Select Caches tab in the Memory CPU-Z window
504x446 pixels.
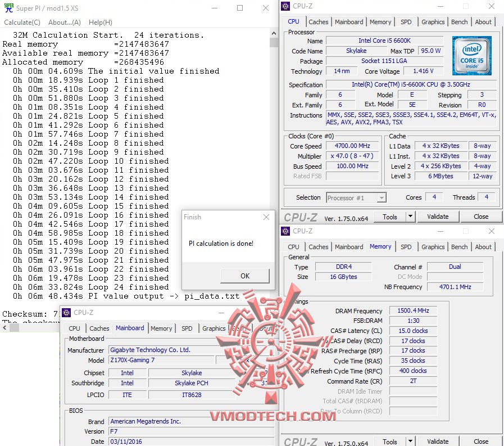318,247
